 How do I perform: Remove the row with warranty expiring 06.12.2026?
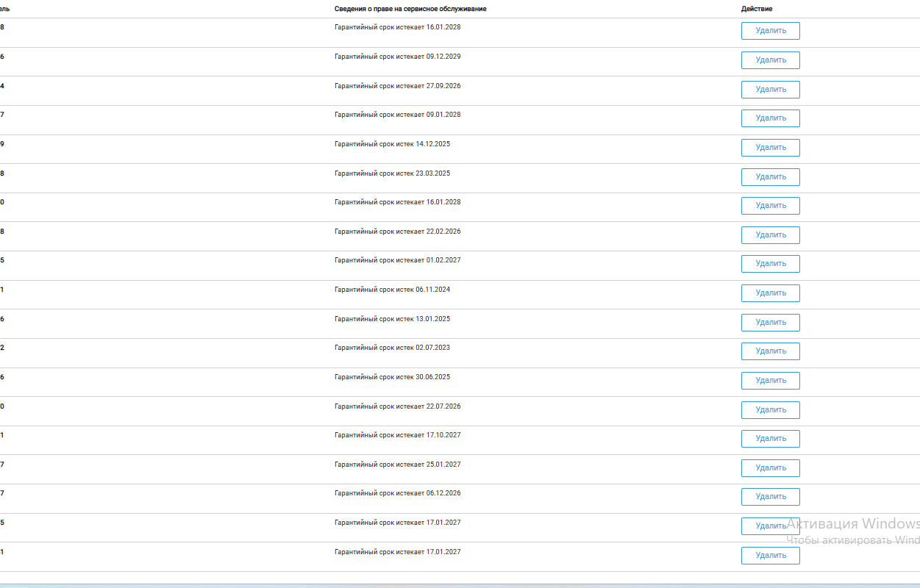click(x=770, y=497)
